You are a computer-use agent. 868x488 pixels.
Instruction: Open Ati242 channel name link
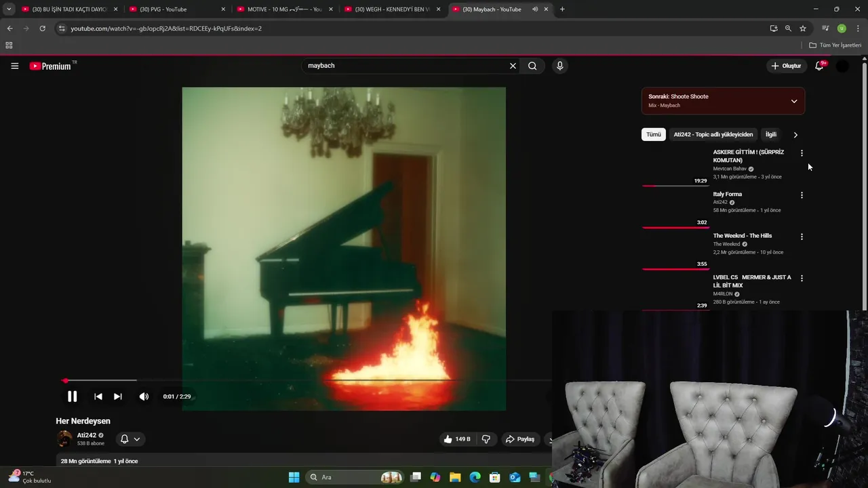click(86, 435)
